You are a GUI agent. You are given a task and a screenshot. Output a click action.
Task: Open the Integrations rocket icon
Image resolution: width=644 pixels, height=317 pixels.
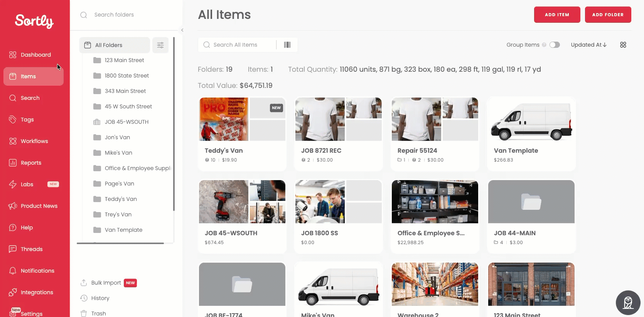pos(13,292)
